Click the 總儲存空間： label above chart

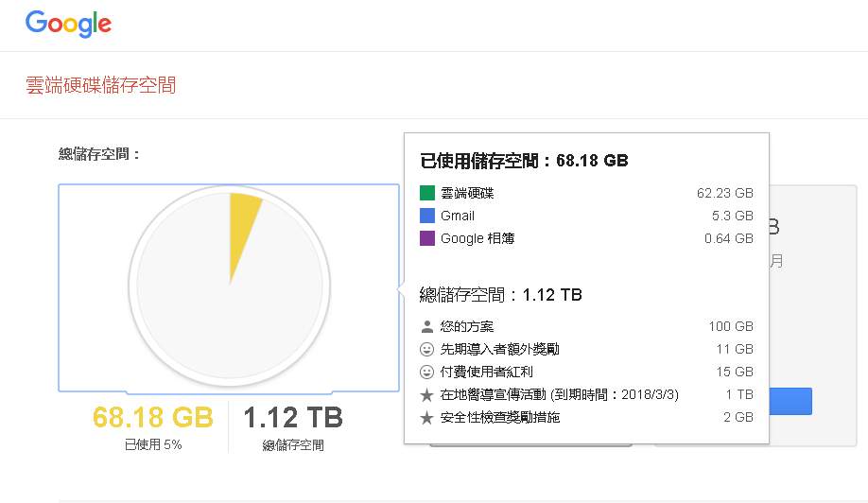coord(99,154)
